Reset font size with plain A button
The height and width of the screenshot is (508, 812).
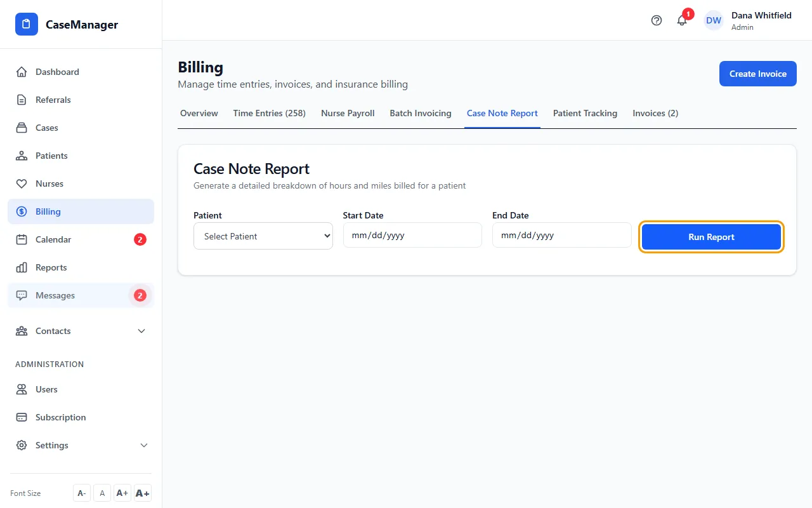click(102, 493)
